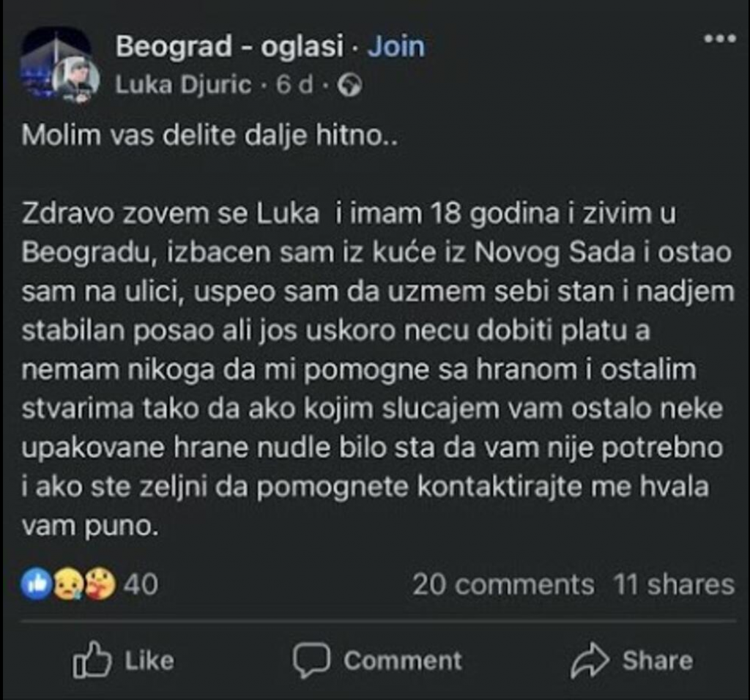
Task: Click the sad crying reaction emoji
Action: (x=67, y=584)
